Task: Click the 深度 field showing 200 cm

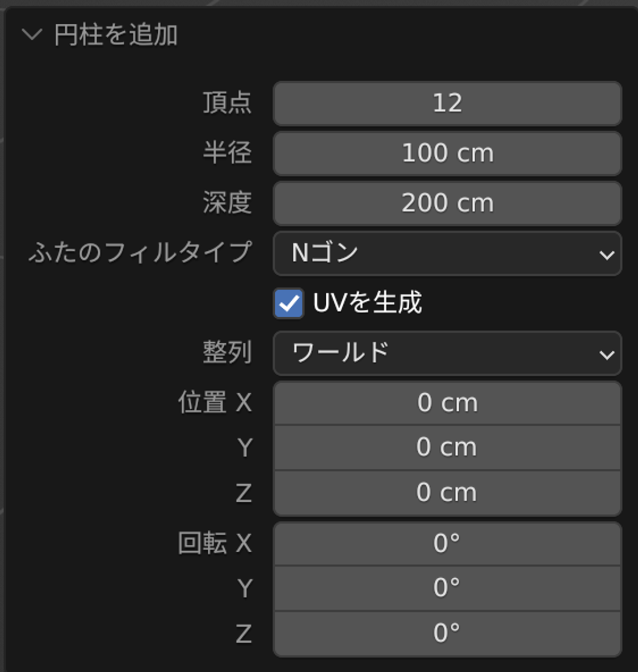Action: (447, 203)
